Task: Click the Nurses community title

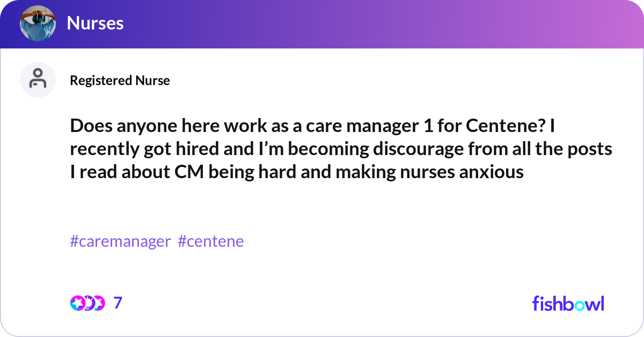Action: click(x=95, y=24)
